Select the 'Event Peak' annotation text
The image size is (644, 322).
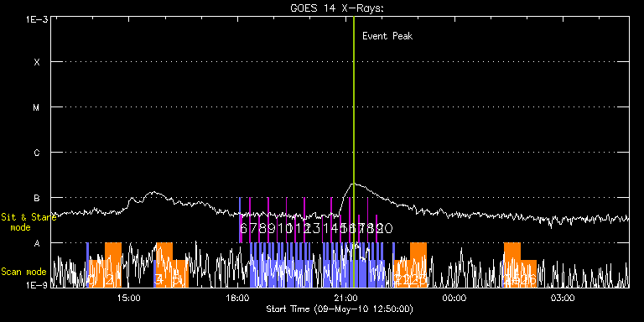click(387, 36)
